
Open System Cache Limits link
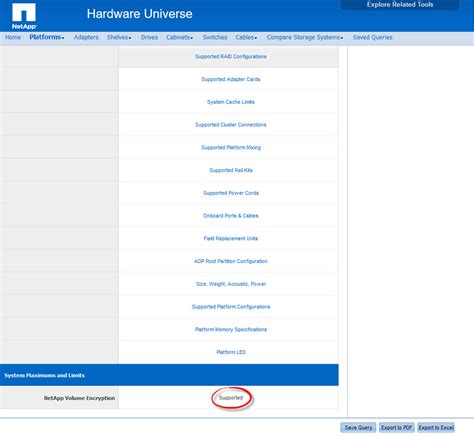pos(231,102)
